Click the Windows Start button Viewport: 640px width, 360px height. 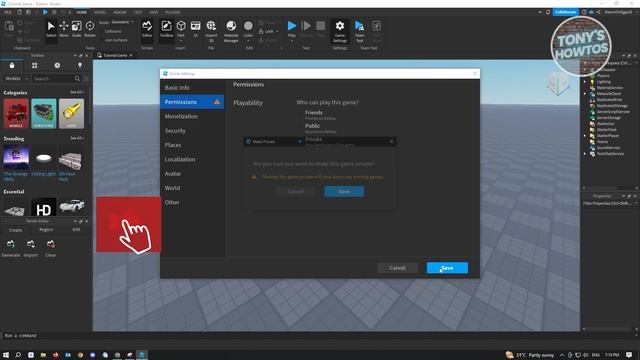pos(6,355)
